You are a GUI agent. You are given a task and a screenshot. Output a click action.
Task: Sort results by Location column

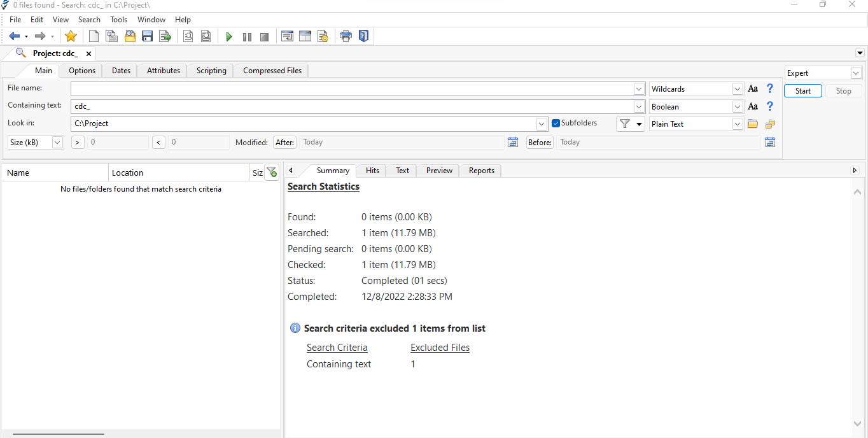[x=179, y=173]
